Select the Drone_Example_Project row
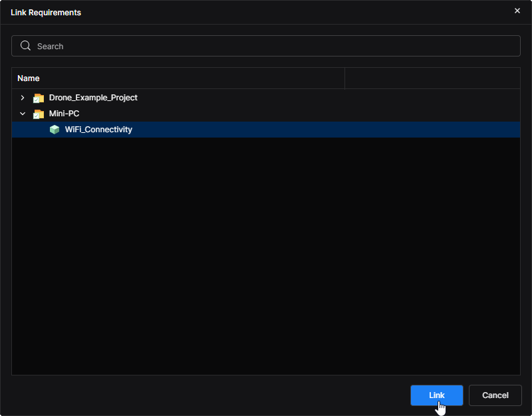Screen dimensions: 532x416 click(x=265, y=98)
